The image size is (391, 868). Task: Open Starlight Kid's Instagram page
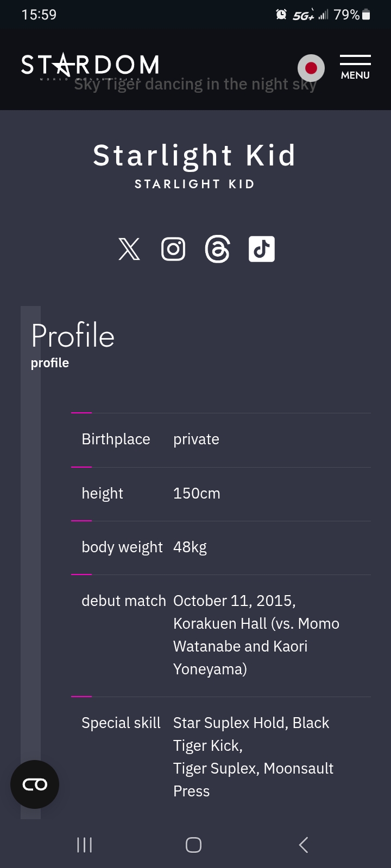coord(173,249)
